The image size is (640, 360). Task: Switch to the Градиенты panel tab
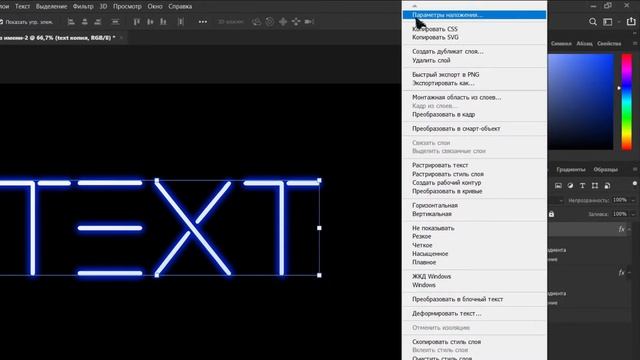pyautogui.click(x=571, y=169)
